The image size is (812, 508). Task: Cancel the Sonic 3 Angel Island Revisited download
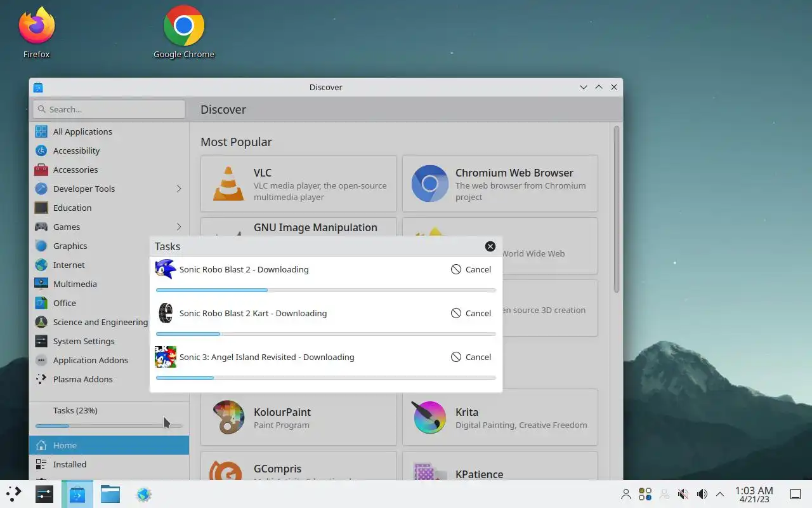click(x=471, y=357)
